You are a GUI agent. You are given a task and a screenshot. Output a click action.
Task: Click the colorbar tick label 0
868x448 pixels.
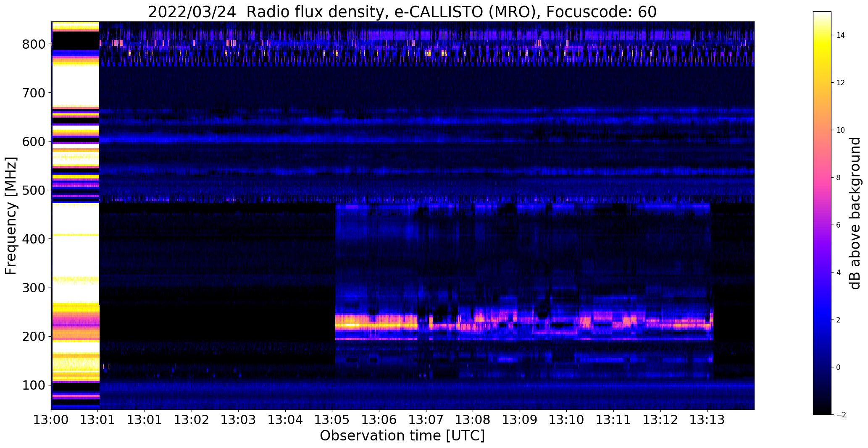(839, 367)
